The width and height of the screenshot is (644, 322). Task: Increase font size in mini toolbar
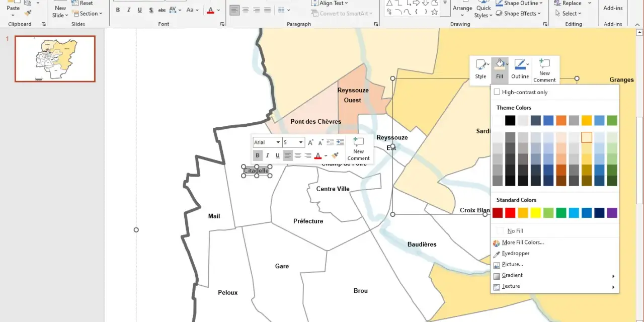coord(310,142)
